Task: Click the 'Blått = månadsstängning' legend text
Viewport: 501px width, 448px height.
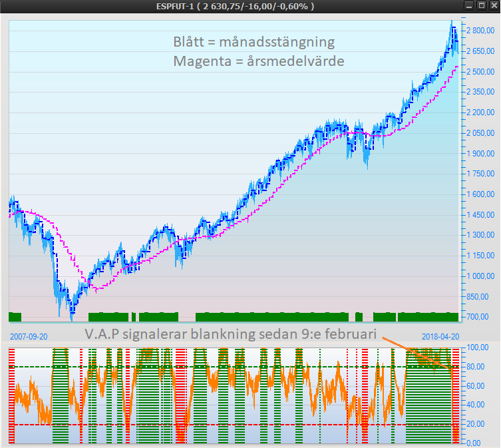Action: click(254, 42)
